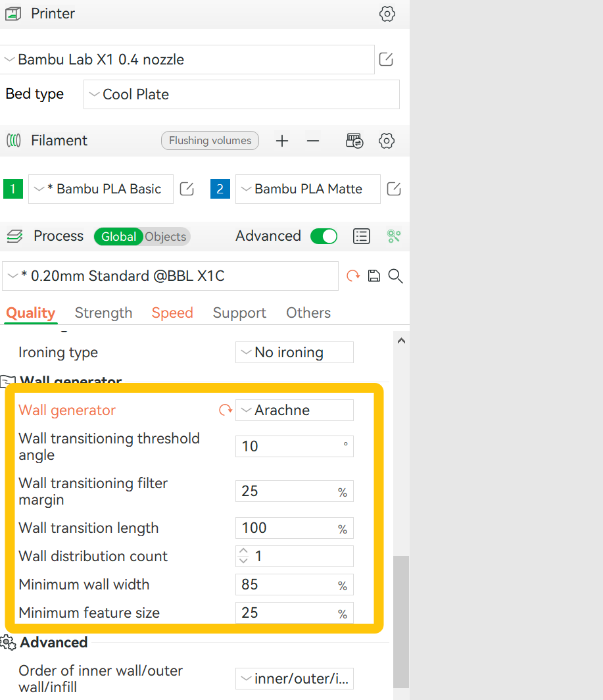Show the Flushing volumes dialog
The height and width of the screenshot is (700, 603).
[x=210, y=140]
